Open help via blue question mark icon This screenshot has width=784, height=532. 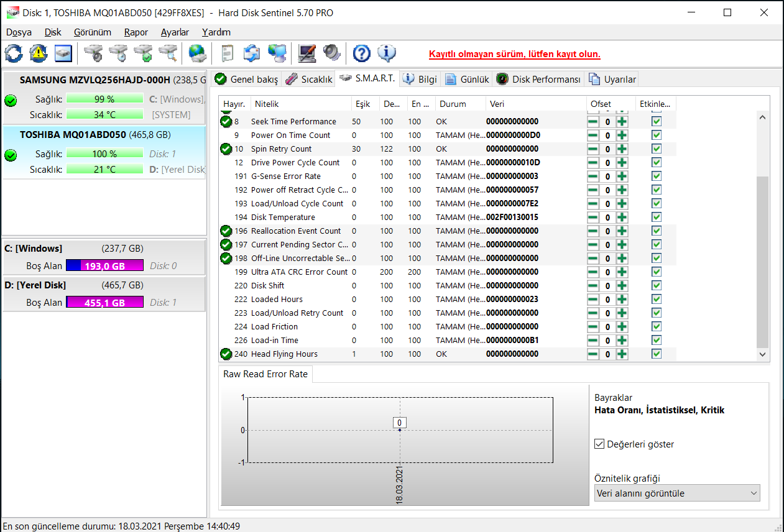[x=361, y=53]
